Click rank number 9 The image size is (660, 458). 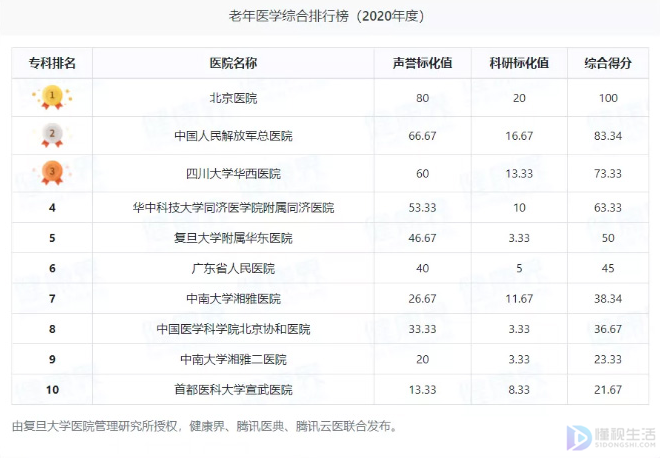tap(52, 359)
